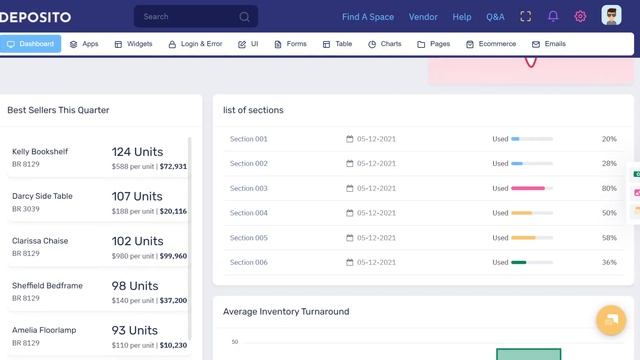Open Find A Space link
The image size is (640, 360).
point(368,17)
